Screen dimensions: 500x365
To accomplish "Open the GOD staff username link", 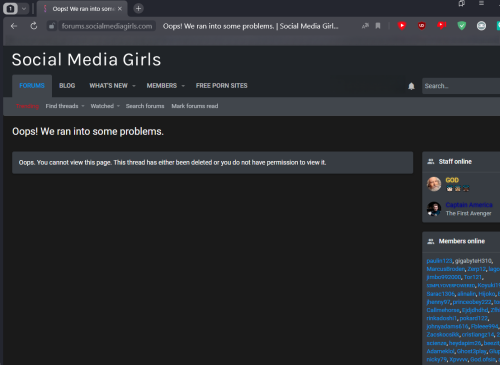I will (452, 180).
